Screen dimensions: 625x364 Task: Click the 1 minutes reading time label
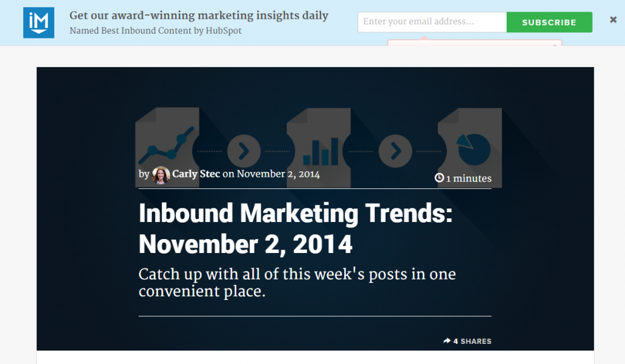click(467, 178)
